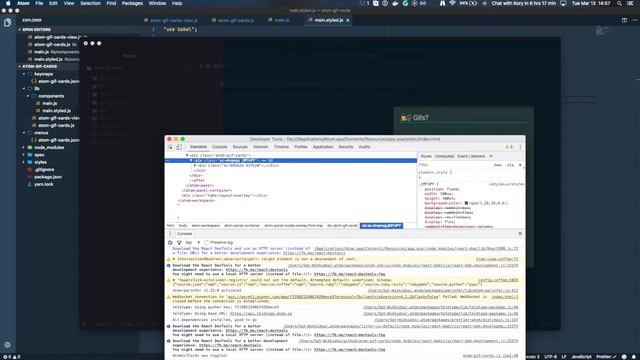Click the status bar feedback smiley icon
Image resolution: width=640 pixels, height=360 pixels.
[x=624, y=357]
